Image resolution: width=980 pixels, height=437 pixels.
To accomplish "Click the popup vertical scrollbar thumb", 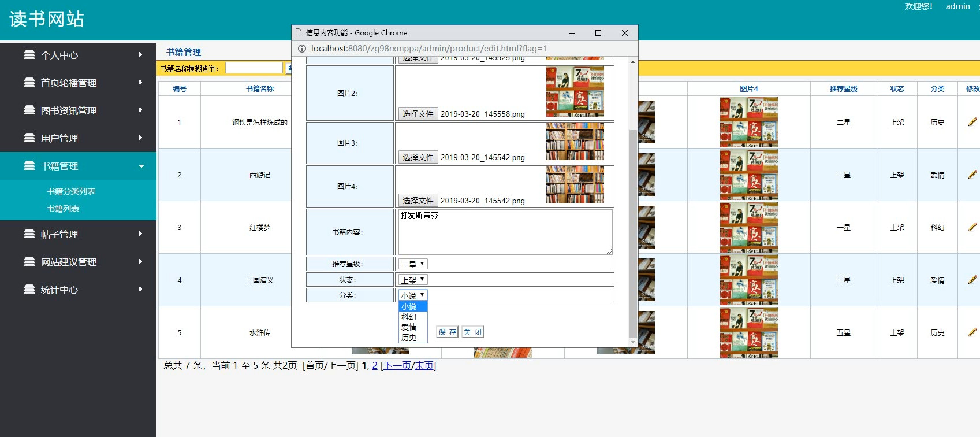I will click(x=633, y=233).
